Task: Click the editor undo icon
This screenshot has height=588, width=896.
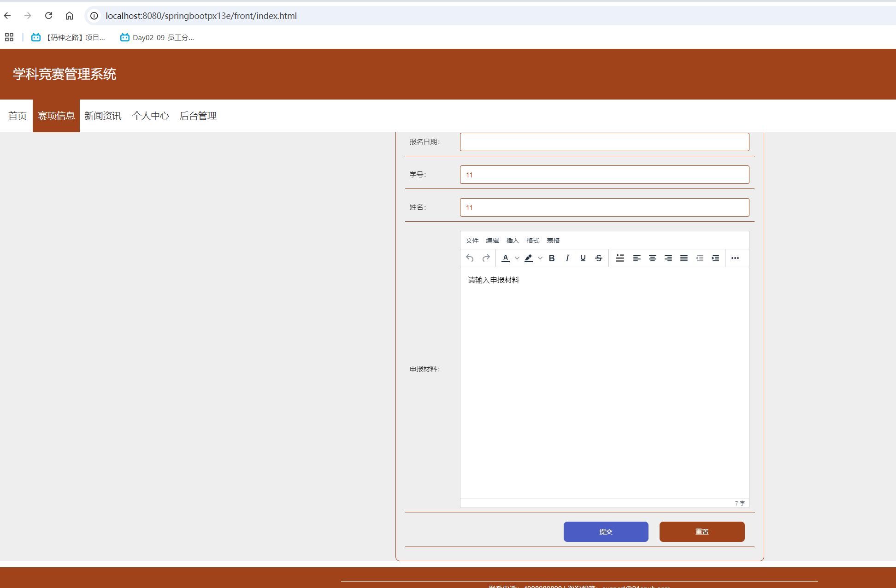Action: click(x=470, y=258)
